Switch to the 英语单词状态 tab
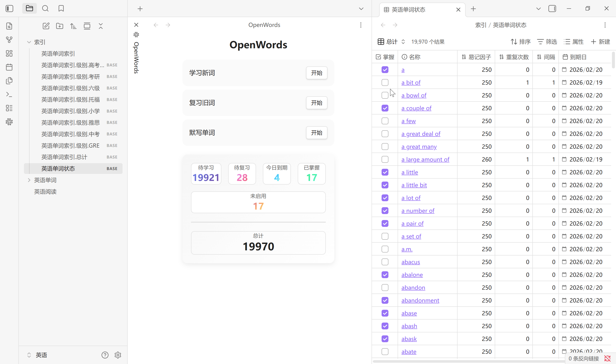Image resolution: width=616 pixels, height=364 pixels. click(x=409, y=10)
